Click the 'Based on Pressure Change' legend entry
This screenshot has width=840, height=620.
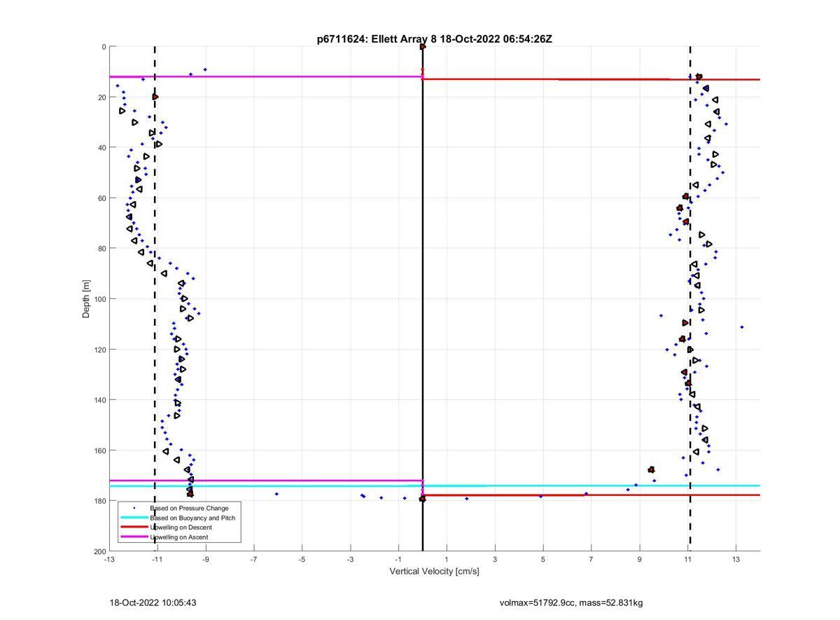click(189, 507)
